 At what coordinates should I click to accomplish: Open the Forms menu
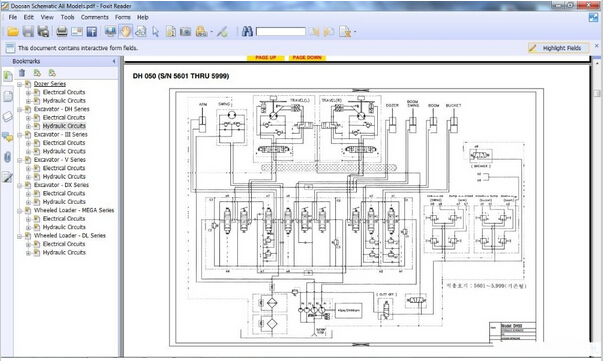click(123, 17)
